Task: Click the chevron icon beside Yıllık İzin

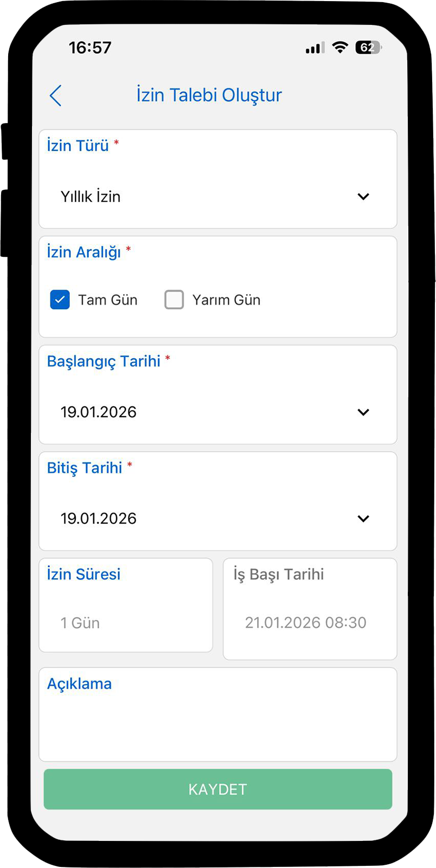Action: 363,197
